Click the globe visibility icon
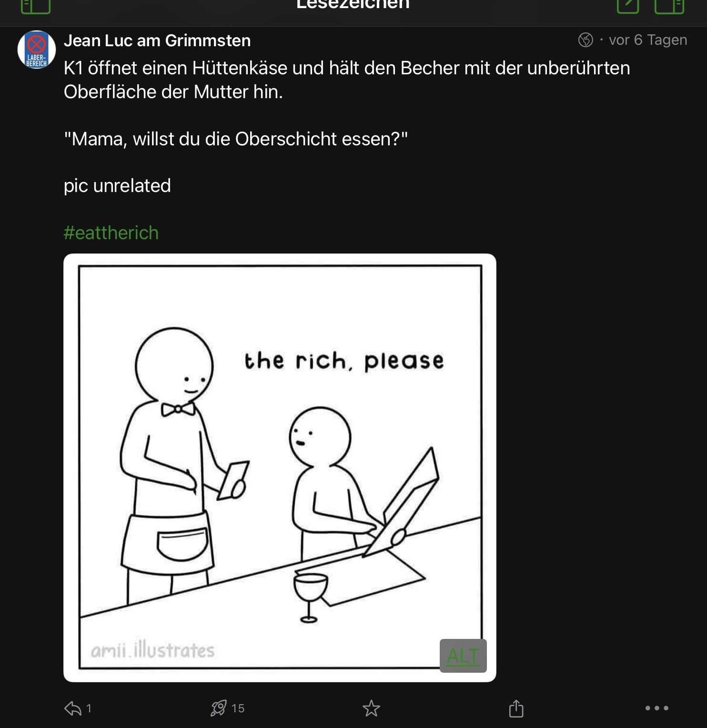 point(586,40)
